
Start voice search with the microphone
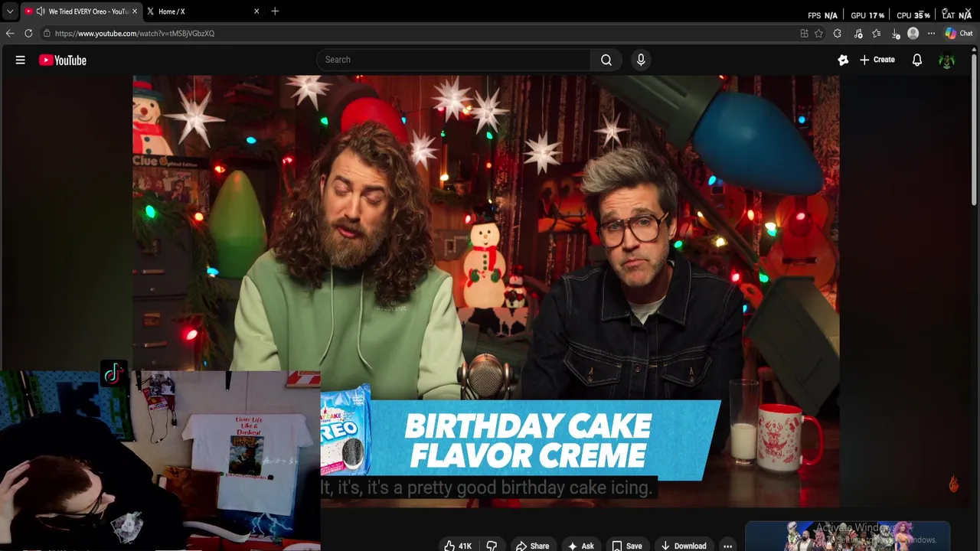tap(641, 60)
